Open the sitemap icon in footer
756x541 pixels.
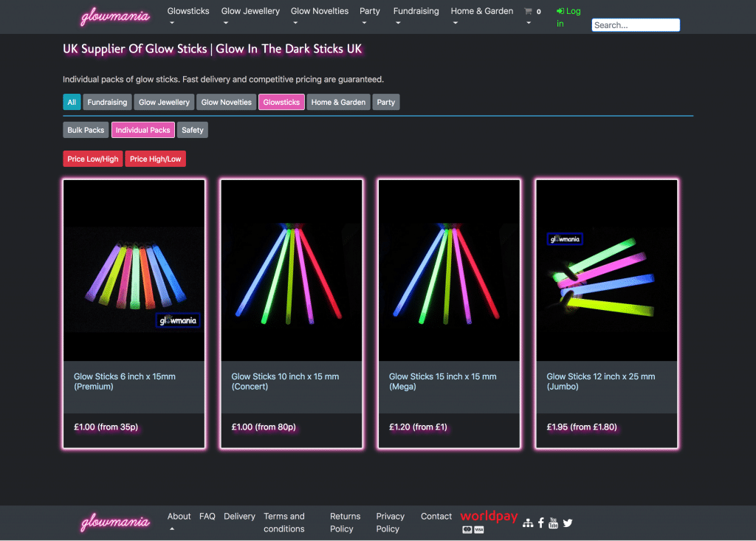528,523
